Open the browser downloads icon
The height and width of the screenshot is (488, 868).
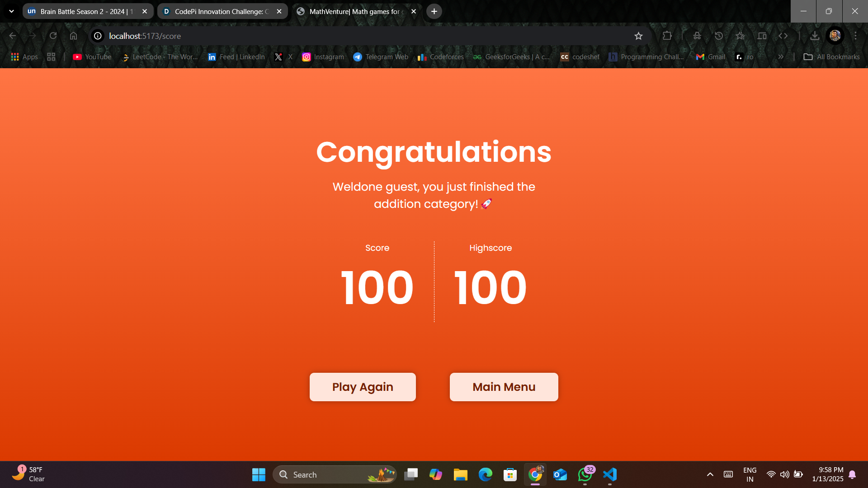815,36
